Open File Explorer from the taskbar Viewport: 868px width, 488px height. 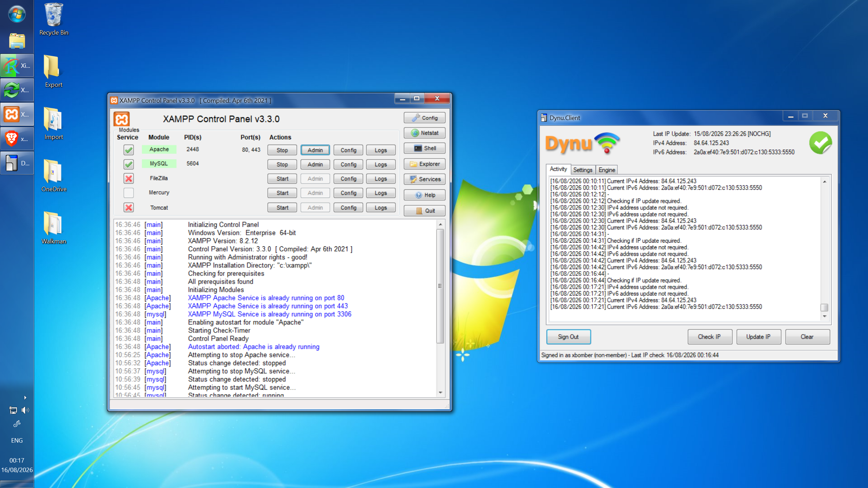coord(17,41)
